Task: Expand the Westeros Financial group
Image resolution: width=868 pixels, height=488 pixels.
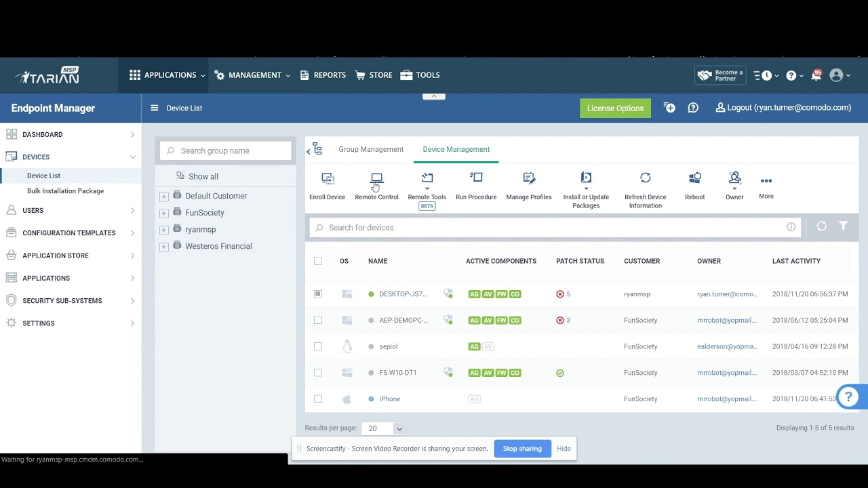Action: [x=163, y=247]
